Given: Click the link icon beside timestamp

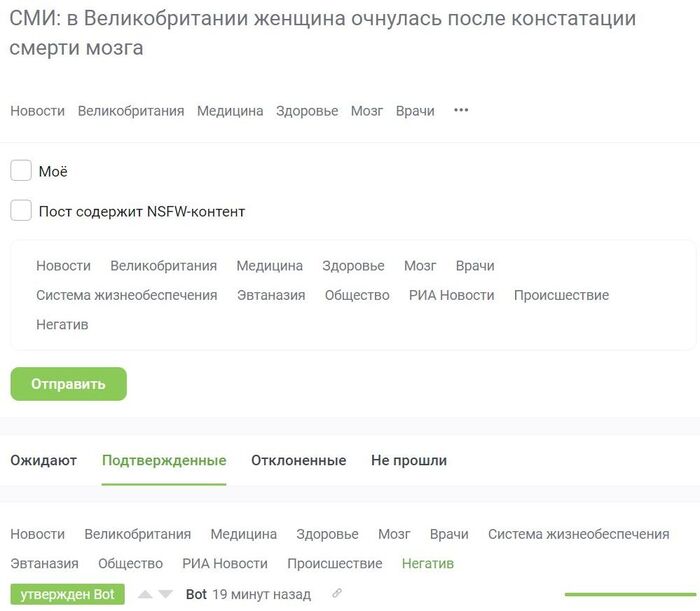Looking at the screenshot, I should 337,594.
